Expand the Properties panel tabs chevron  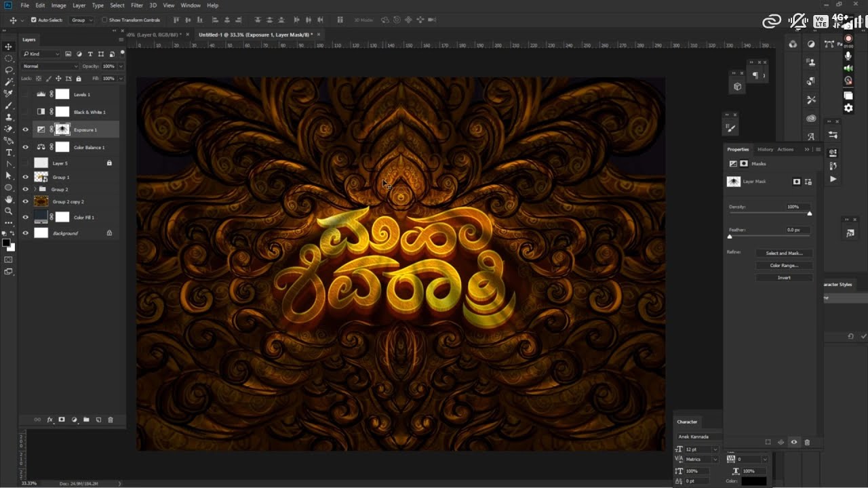[807, 149]
